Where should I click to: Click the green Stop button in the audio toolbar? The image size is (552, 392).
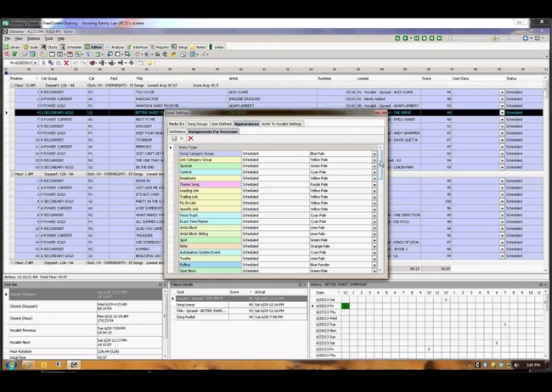pyautogui.click(x=425, y=38)
